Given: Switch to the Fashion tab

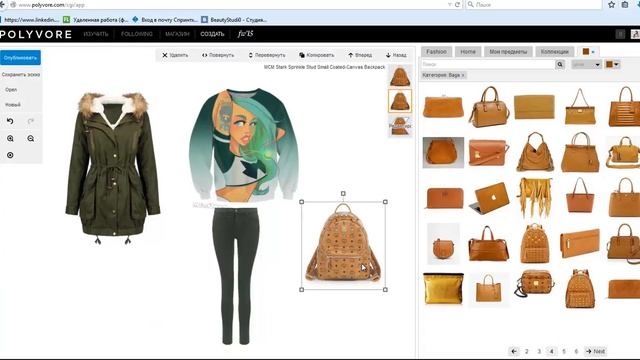Looking at the screenshot, I should (436, 52).
